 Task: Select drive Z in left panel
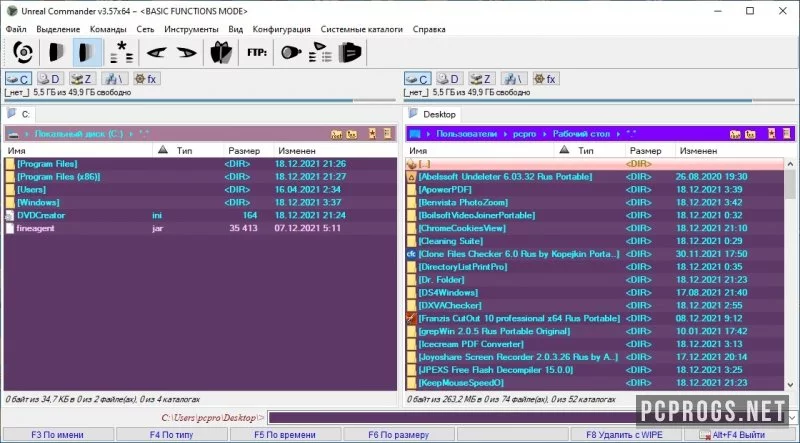pyautogui.click(x=83, y=79)
